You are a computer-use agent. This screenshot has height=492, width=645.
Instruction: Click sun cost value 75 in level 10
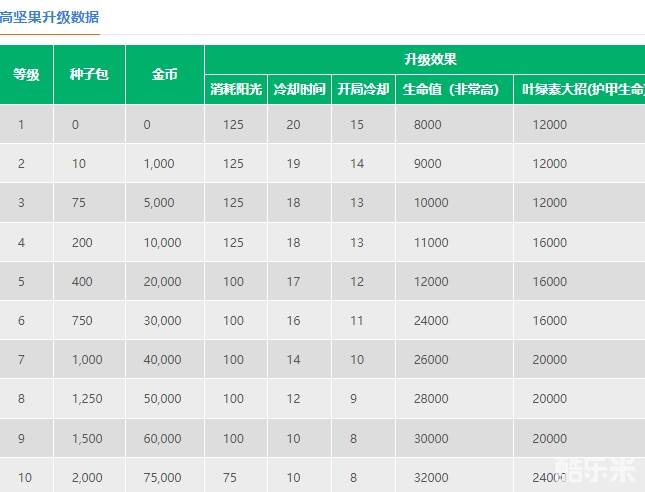(x=230, y=478)
